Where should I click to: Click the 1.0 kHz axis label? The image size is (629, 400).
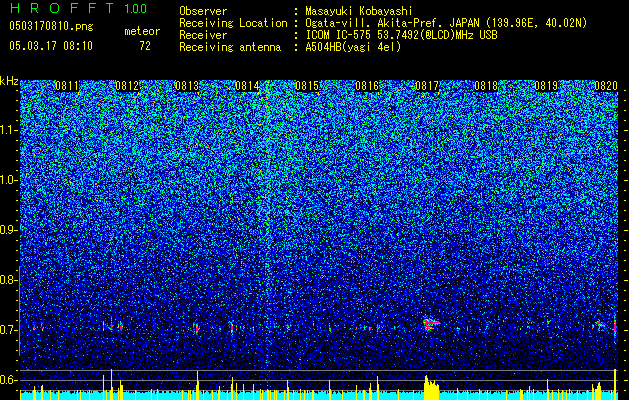coord(8,180)
